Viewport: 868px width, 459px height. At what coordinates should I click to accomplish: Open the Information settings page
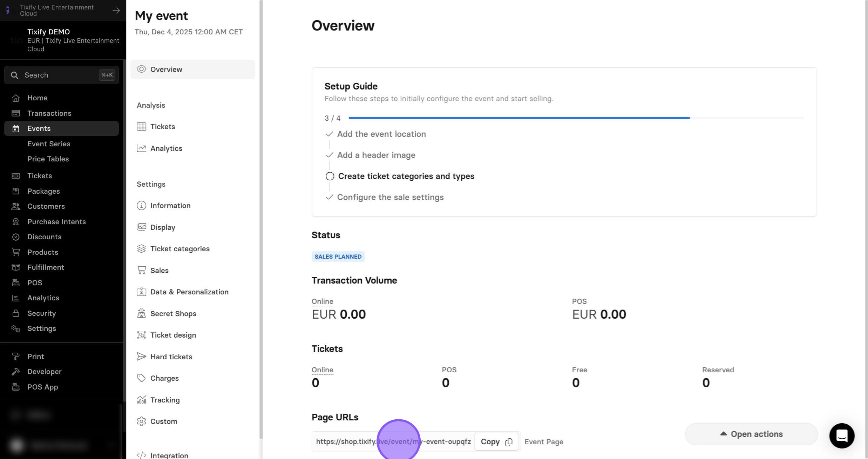pos(193,206)
